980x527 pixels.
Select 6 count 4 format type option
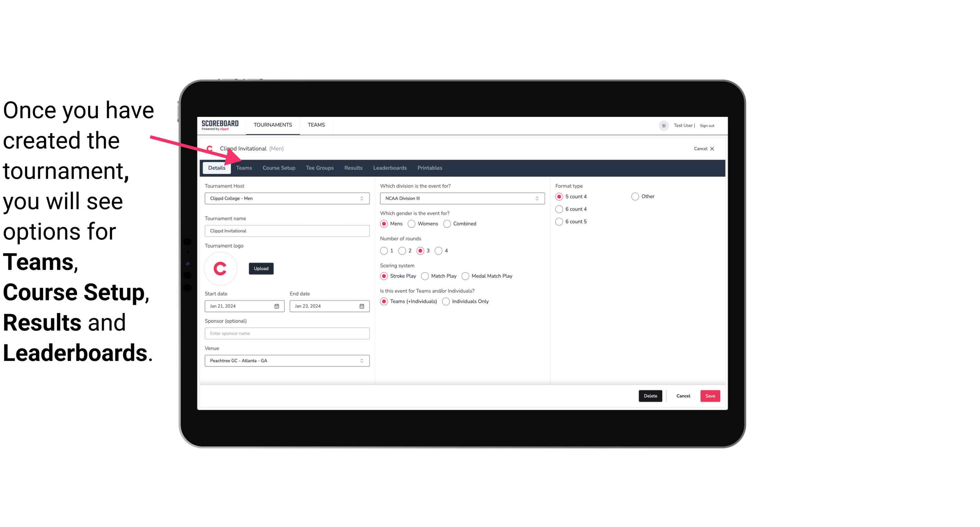(561, 209)
